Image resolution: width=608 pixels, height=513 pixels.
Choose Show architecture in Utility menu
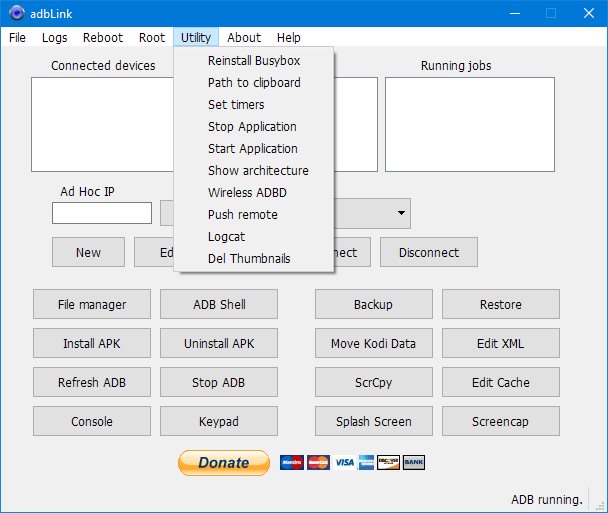[x=254, y=171]
